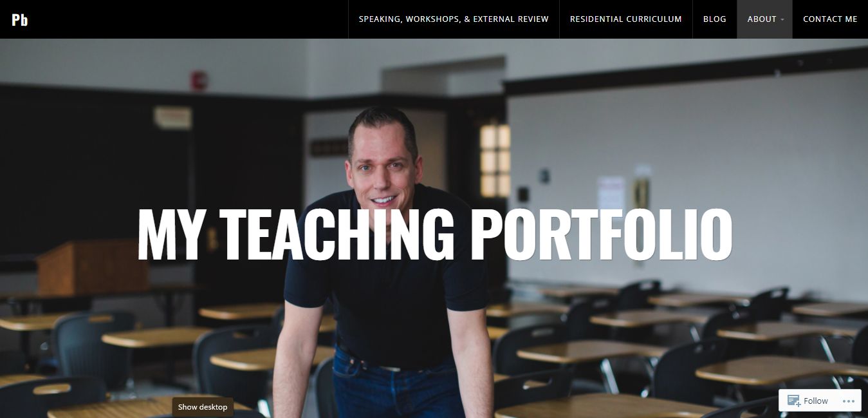Click the lit door window in background
This screenshot has height=418, width=868.
[495, 160]
